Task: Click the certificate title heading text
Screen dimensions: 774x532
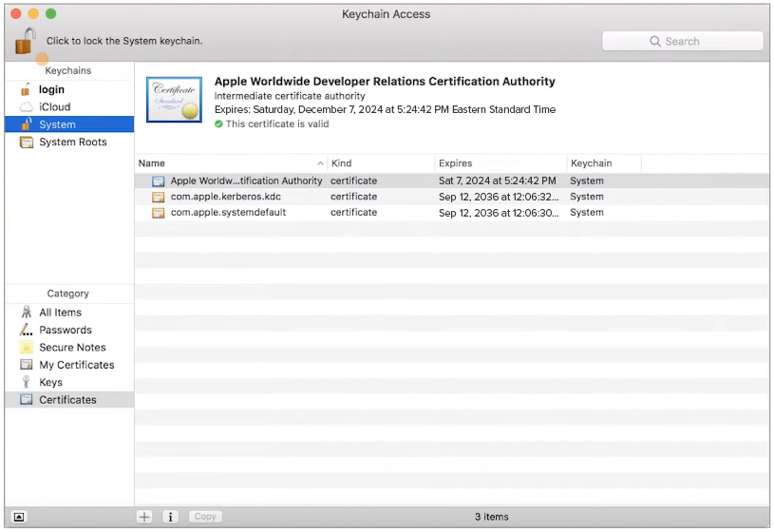Action: pyautogui.click(x=385, y=82)
